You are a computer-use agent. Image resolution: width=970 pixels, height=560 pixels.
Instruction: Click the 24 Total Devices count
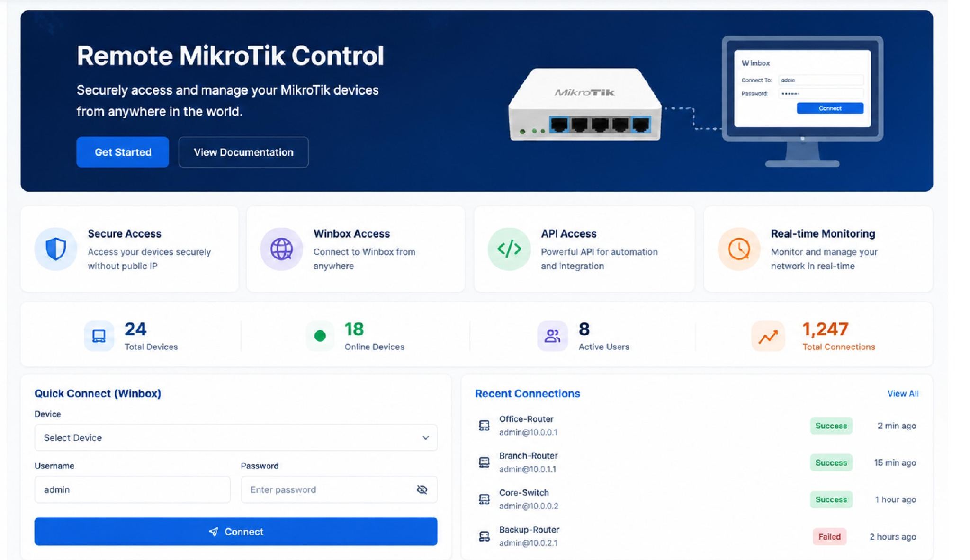135,329
